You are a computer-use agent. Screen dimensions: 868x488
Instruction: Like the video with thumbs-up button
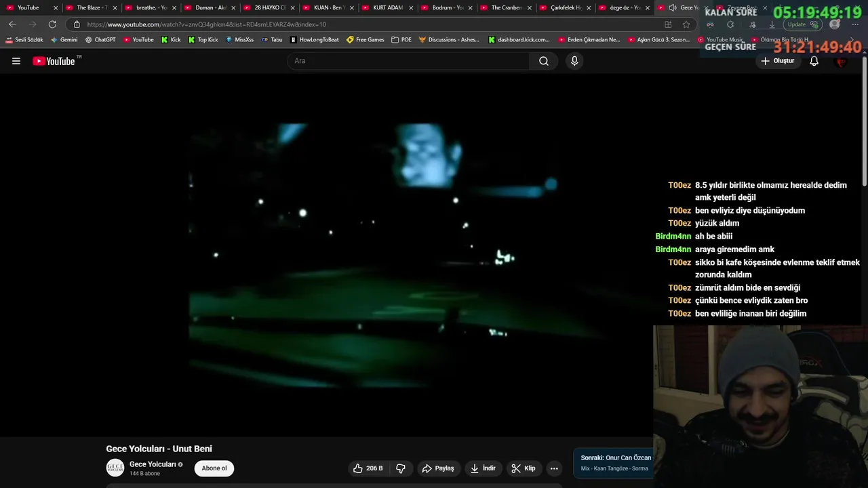click(x=368, y=468)
